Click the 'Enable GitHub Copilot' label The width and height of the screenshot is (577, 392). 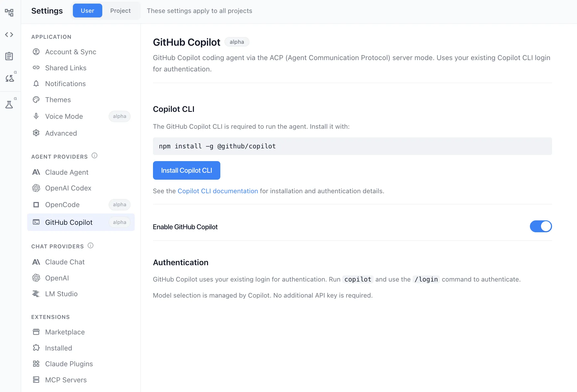tap(185, 227)
